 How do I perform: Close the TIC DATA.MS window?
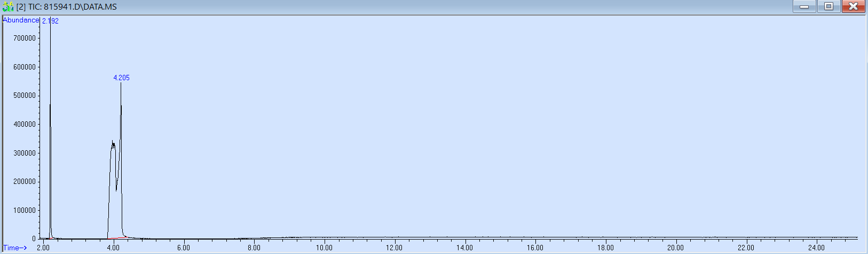853,6
